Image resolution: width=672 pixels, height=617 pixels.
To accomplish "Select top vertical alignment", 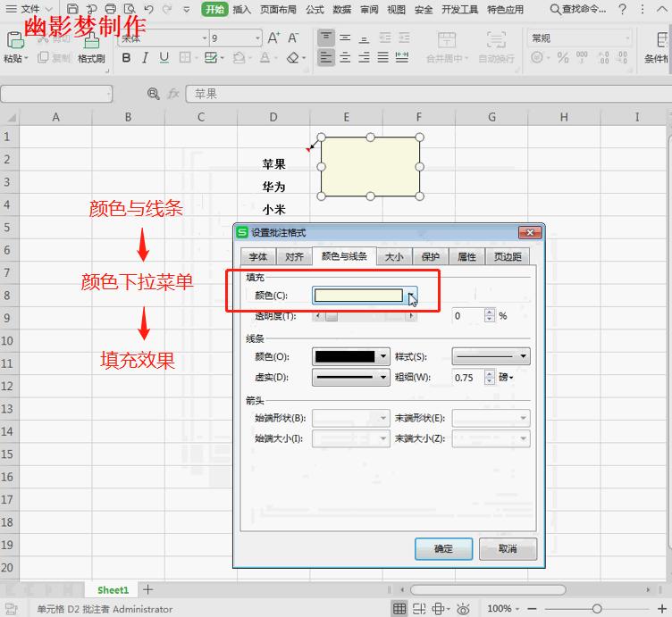I will (x=326, y=38).
